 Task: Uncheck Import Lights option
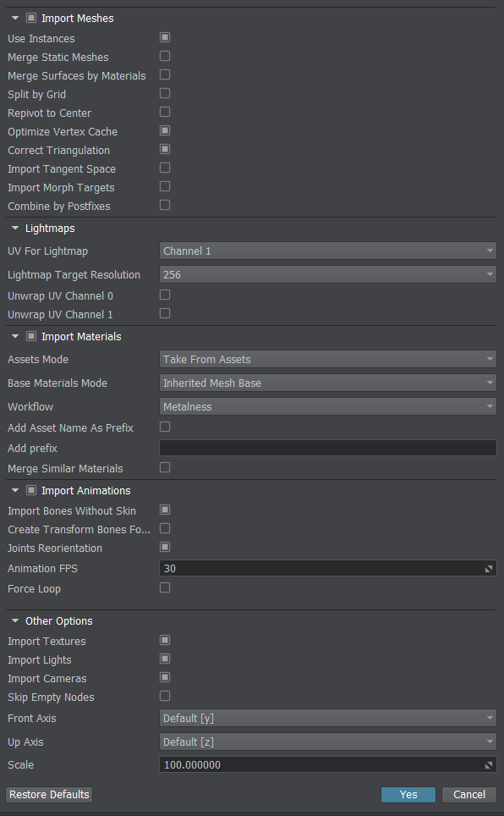pyautogui.click(x=165, y=659)
